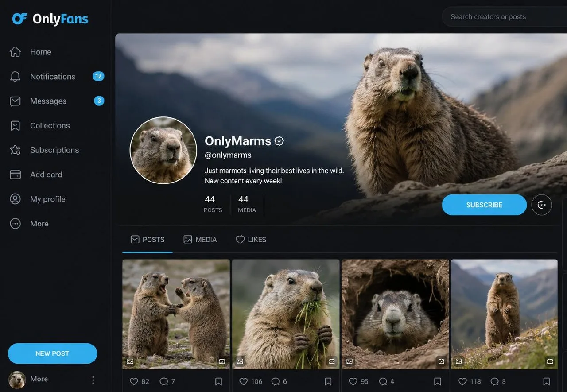Click the OnlyMarms profile name
The image size is (567, 392).
[x=238, y=141]
